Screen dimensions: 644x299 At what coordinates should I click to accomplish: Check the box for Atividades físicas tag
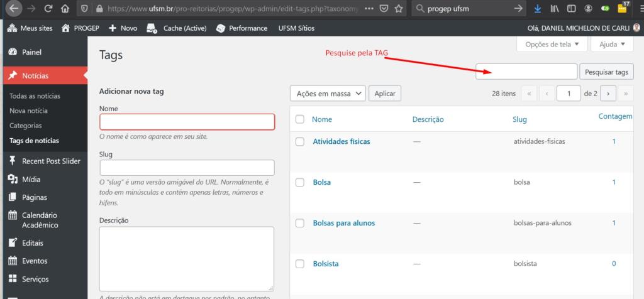tap(300, 141)
